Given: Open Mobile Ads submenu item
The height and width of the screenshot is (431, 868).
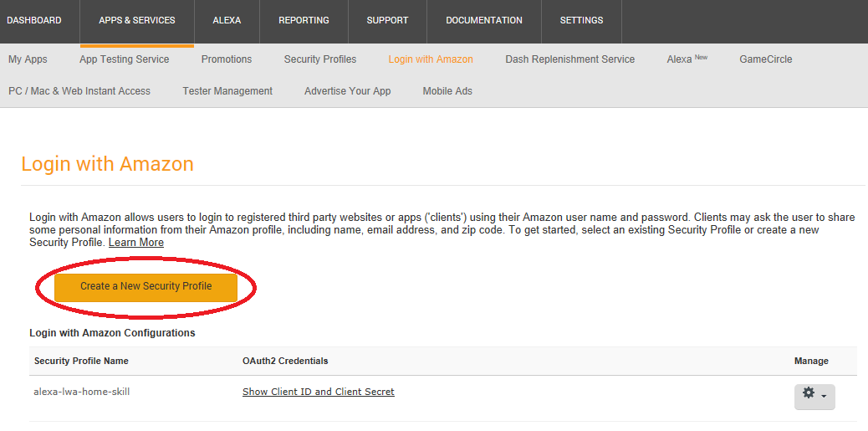Looking at the screenshot, I should click(x=447, y=91).
